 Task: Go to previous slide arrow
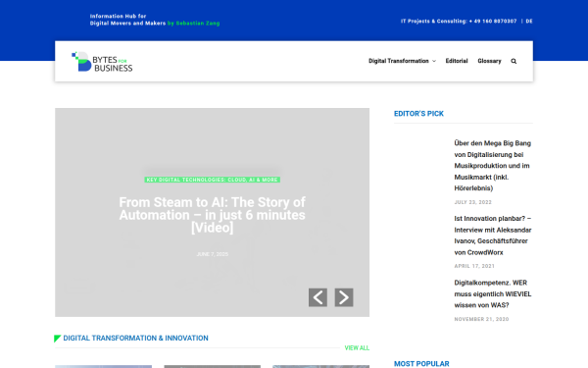click(318, 297)
